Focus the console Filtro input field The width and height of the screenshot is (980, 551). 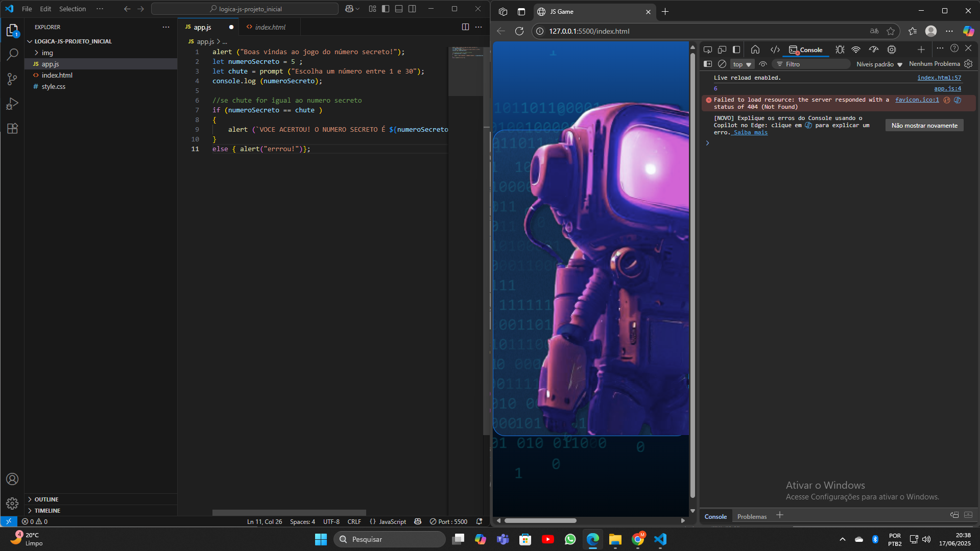click(812, 64)
